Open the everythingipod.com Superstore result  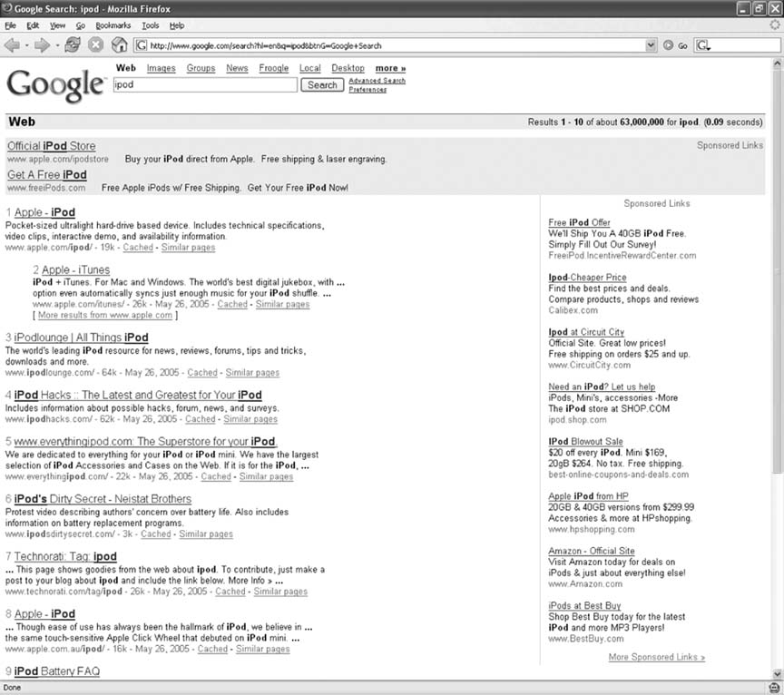145,442
